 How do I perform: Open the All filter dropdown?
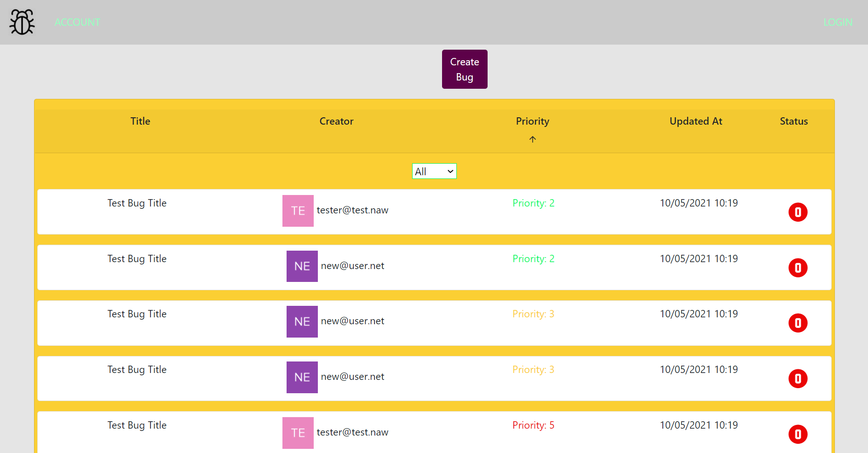pos(434,172)
